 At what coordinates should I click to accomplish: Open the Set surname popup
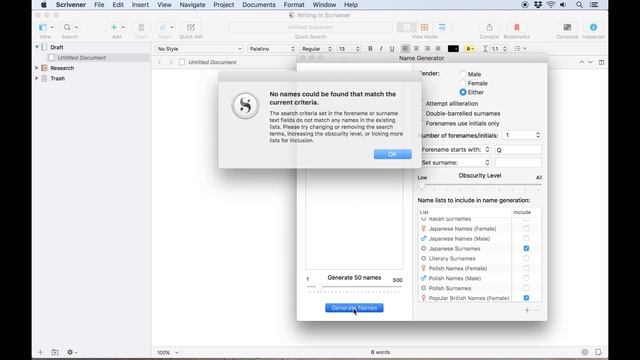click(x=455, y=162)
